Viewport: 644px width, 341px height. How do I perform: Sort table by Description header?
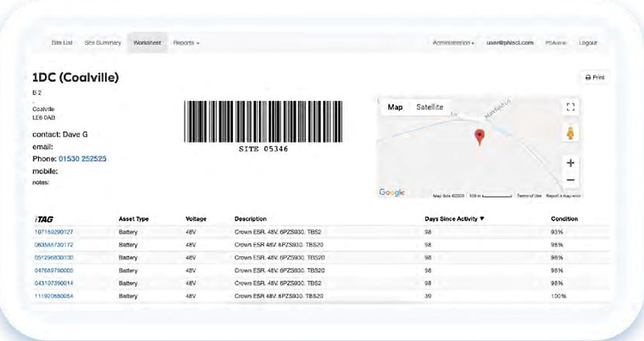pos(251,219)
